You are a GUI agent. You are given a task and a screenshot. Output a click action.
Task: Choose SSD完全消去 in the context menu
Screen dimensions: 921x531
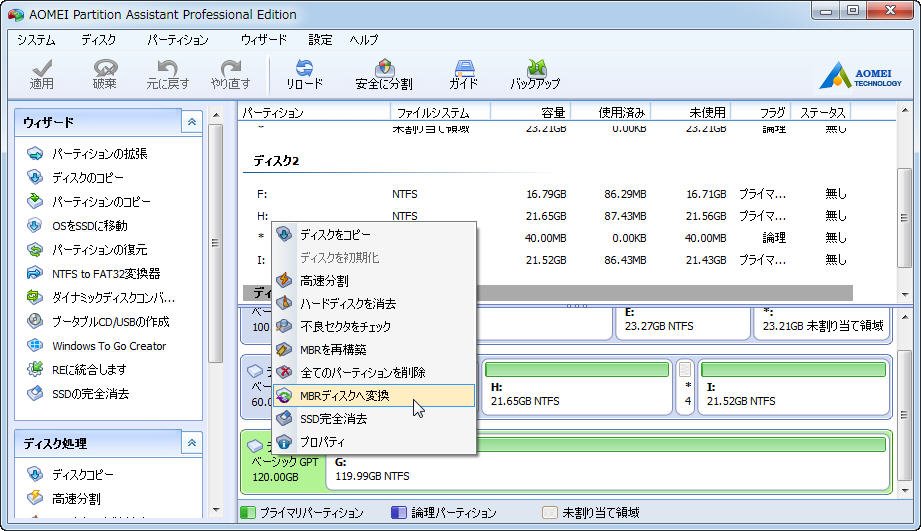pos(374,419)
